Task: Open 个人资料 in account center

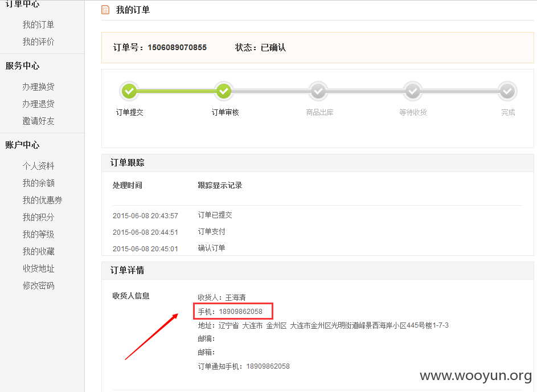Action: coord(38,166)
